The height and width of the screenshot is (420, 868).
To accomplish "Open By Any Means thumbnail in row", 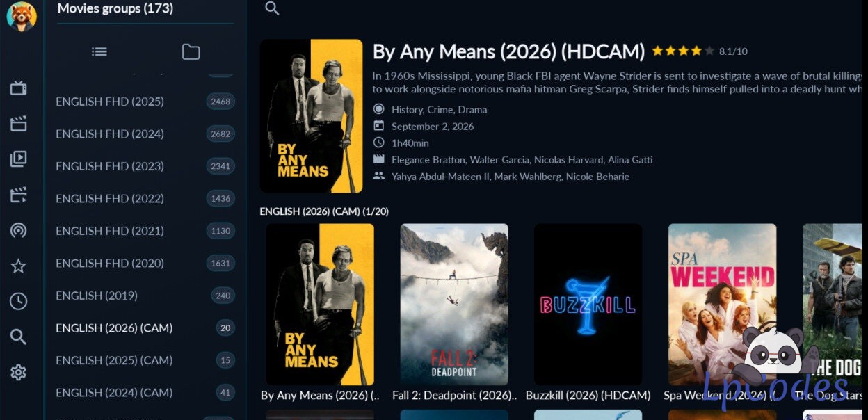I will [320, 305].
